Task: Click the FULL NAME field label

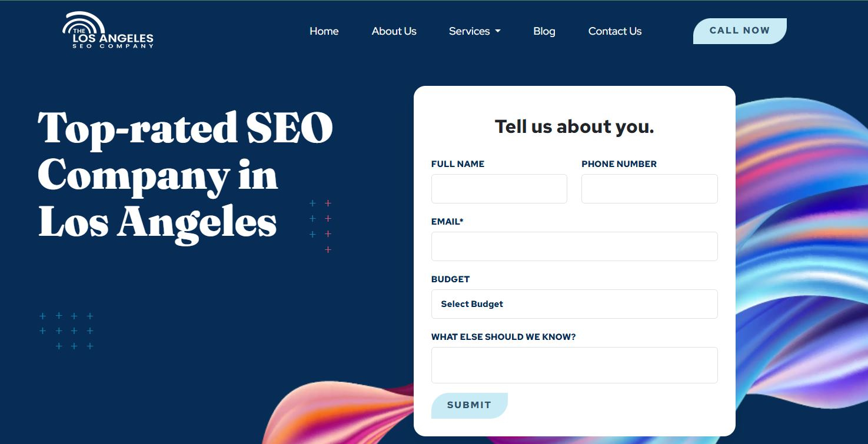Action: 458,164
